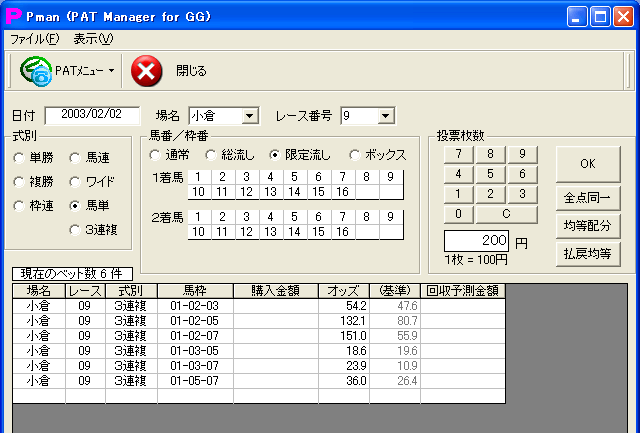Click the ticket amount field showing 200
This screenshot has height=433, width=640.
click(476, 241)
